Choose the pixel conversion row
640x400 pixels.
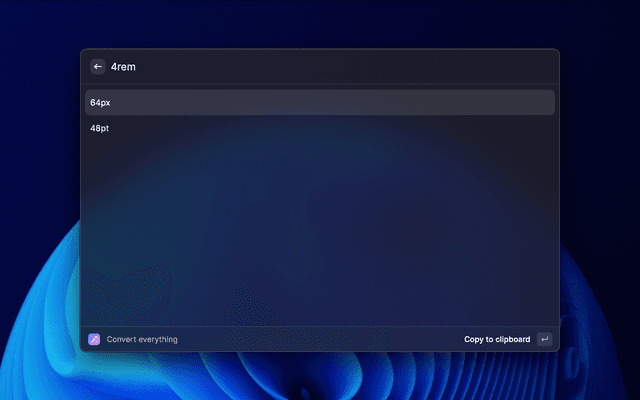point(319,102)
